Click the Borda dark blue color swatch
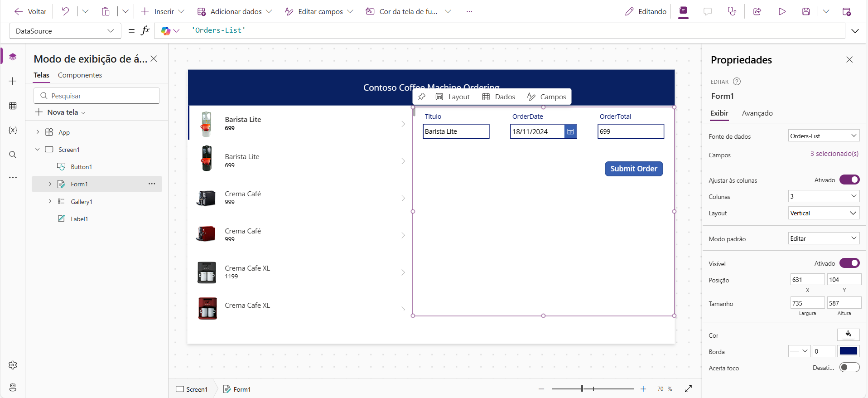The height and width of the screenshot is (398, 868). (848, 351)
